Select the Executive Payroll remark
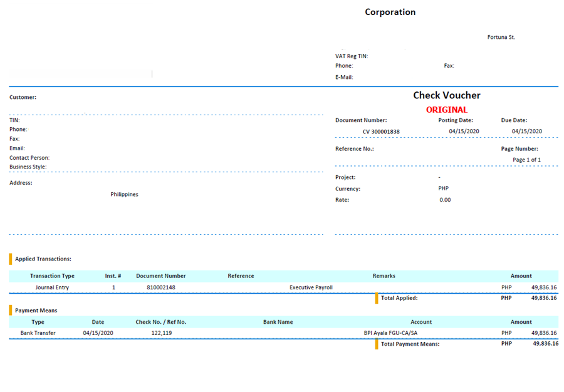 pyautogui.click(x=311, y=287)
